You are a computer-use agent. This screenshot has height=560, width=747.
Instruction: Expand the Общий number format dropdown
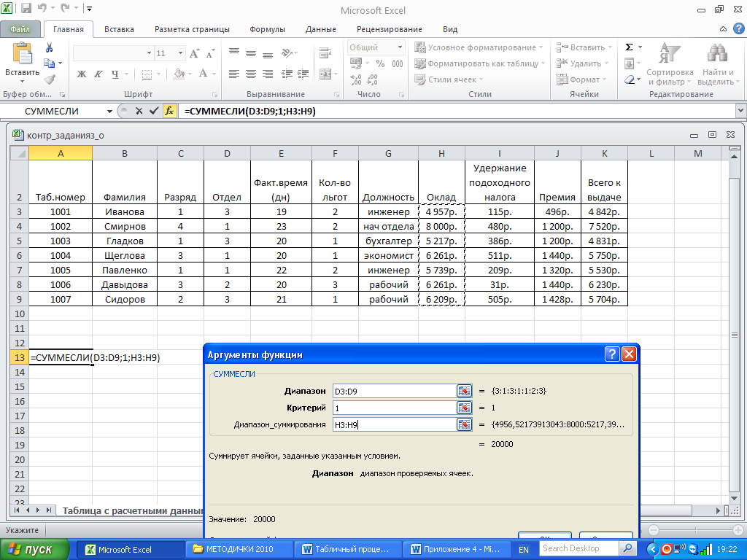pos(400,47)
